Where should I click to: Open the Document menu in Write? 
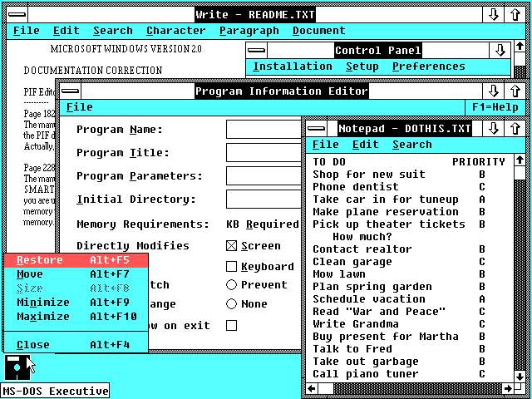[319, 31]
